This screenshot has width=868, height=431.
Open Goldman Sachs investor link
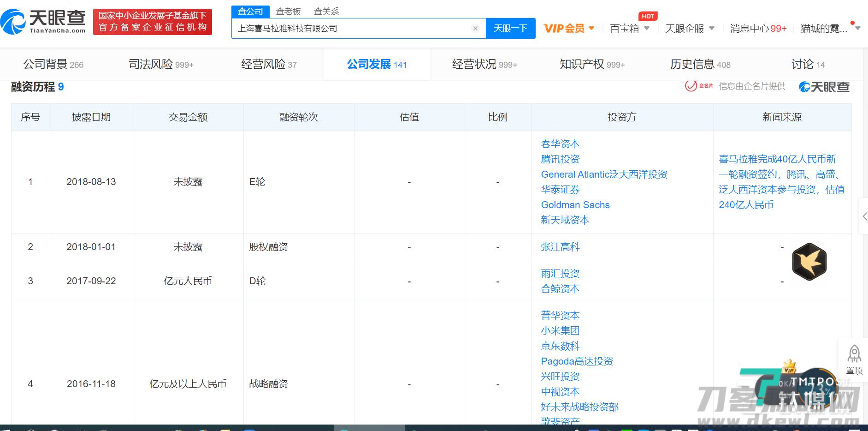point(575,204)
